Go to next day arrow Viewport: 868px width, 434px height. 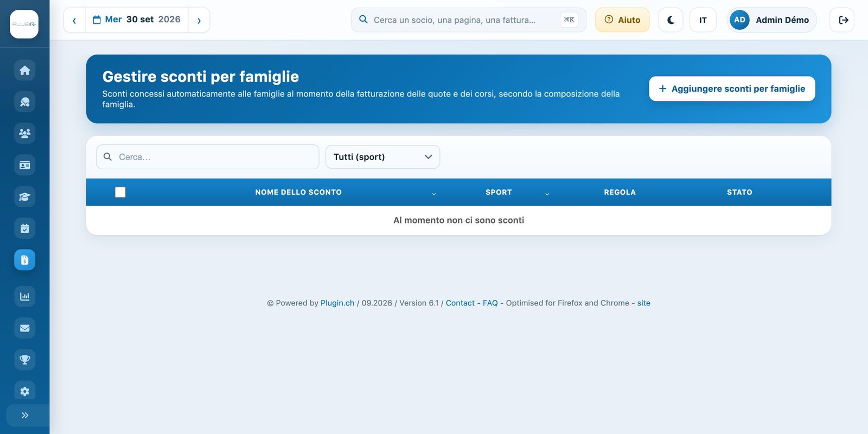pos(199,20)
